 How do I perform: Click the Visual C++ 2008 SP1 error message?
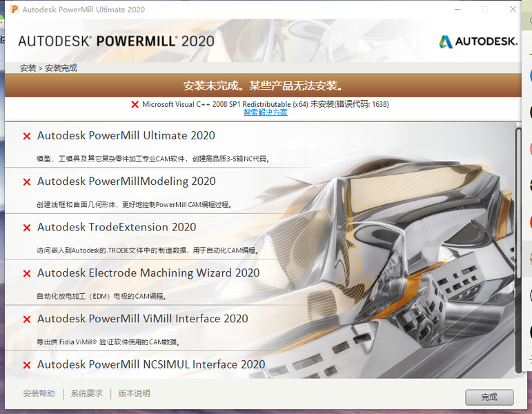click(266, 104)
